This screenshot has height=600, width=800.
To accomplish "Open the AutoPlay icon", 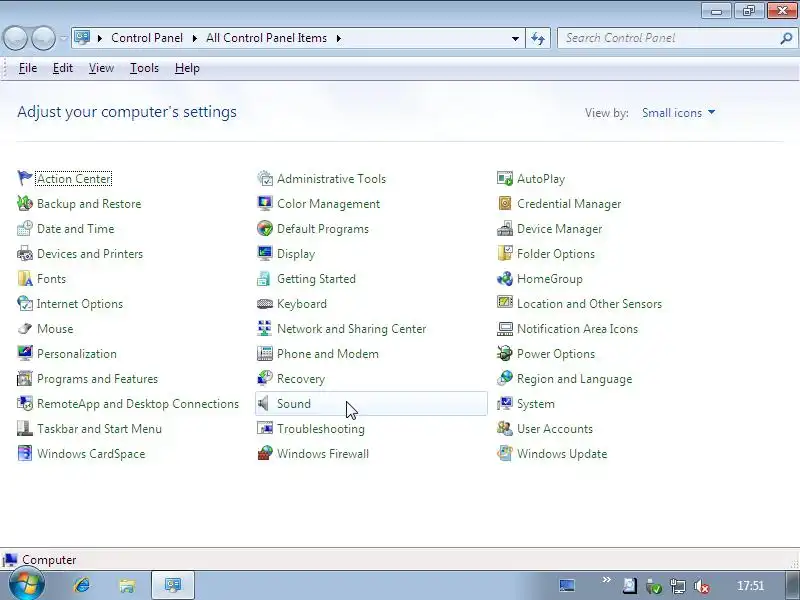I will (505, 179).
